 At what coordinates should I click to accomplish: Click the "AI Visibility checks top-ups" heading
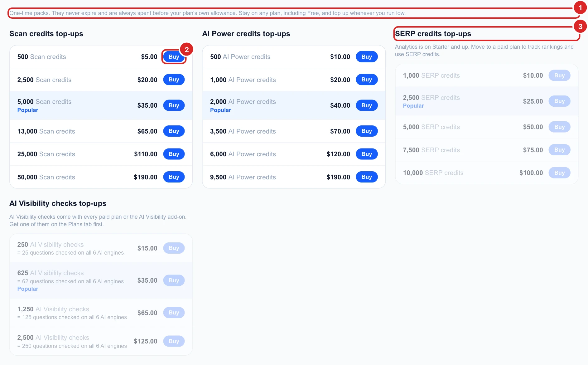click(x=58, y=203)
